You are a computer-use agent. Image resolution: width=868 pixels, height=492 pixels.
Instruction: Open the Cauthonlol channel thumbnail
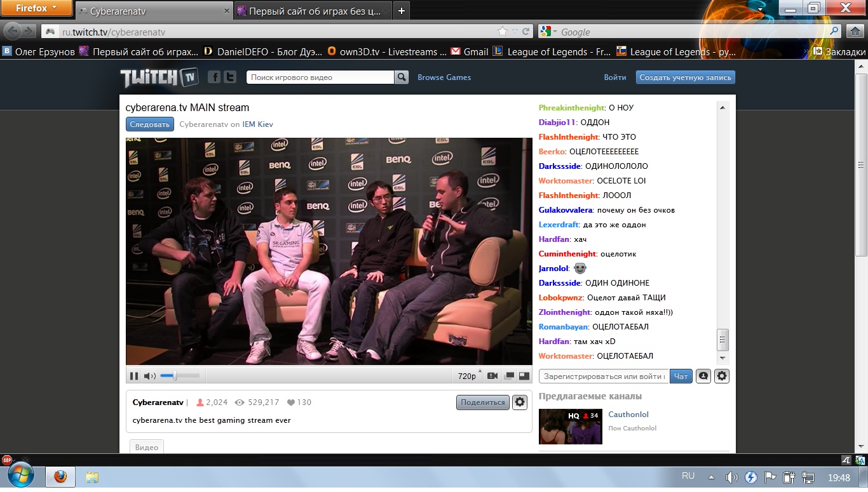(571, 427)
